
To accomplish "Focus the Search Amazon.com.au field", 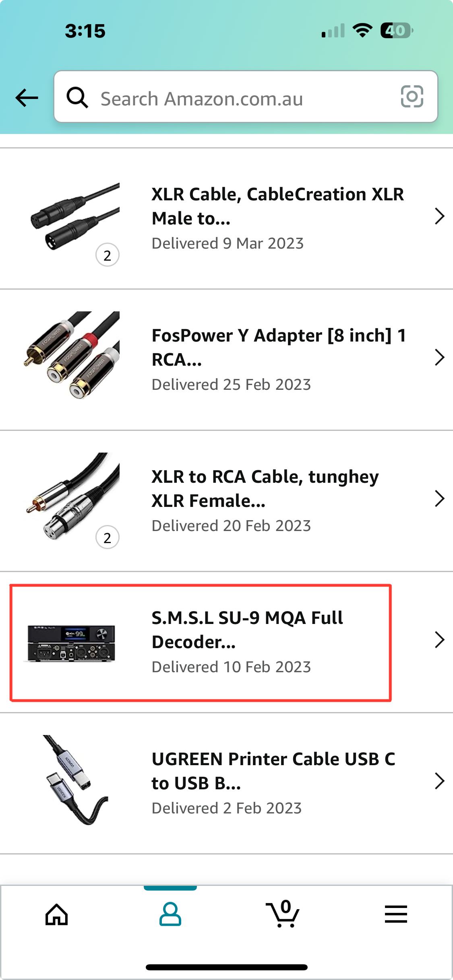I will click(246, 97).
